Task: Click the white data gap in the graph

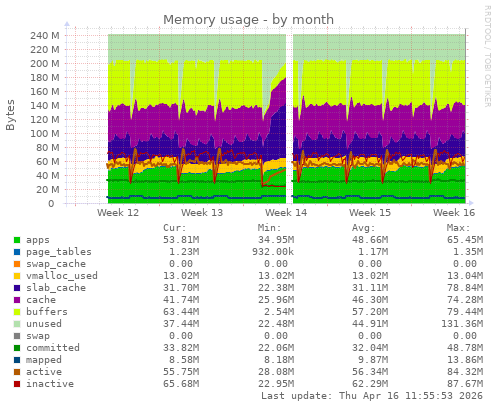Action: click(x=289, y=118)
